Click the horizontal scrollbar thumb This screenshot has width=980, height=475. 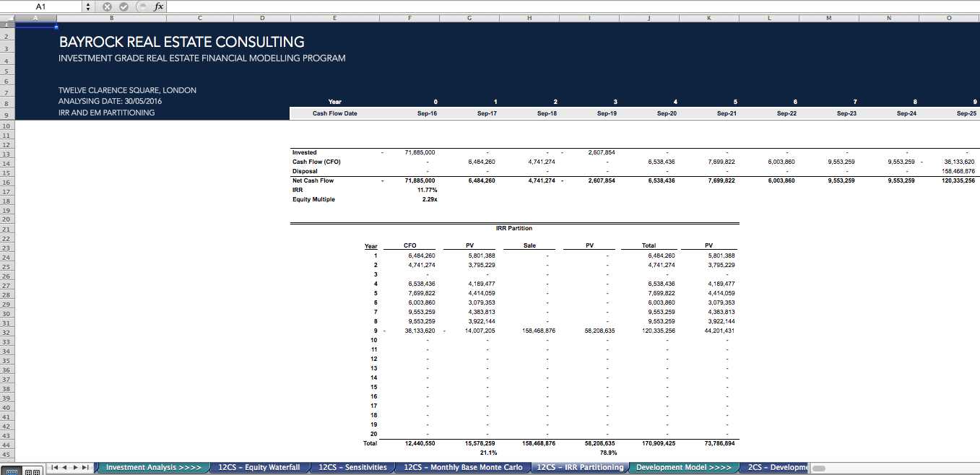pyautogui.click(x=818, y=468)
